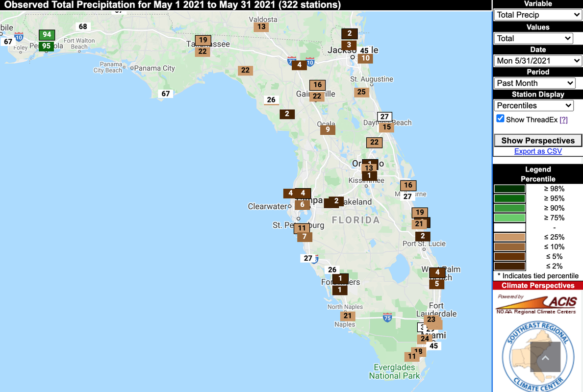Click the Everglades National Park map label
Viewport: 583px width, 392px height.
coord(394,371)
